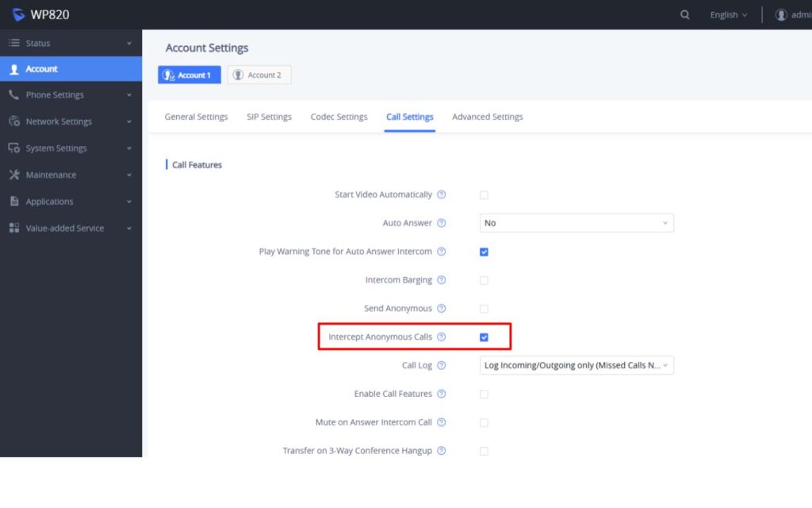Uncheck Play Warning Tone for Auto Answer Intercom
The height and width of the screenshot is (508, 812).
[x=484, y=252]
